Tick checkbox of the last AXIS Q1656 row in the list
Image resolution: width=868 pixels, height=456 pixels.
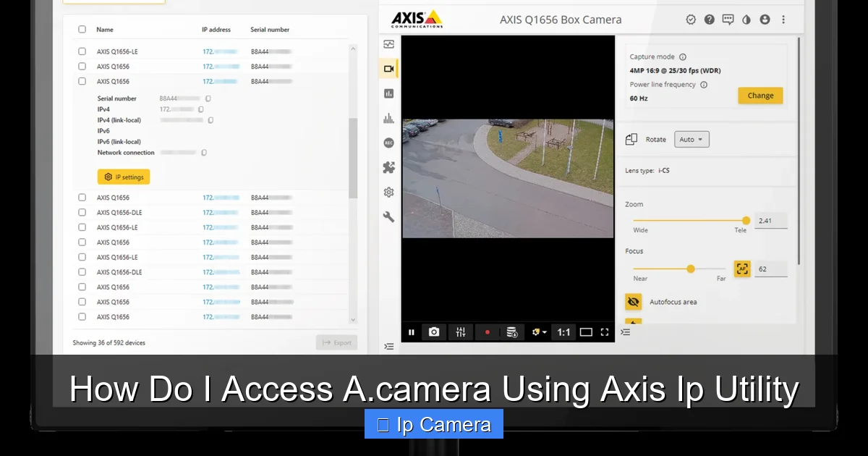pyautogui.click(x=82, y=317)
